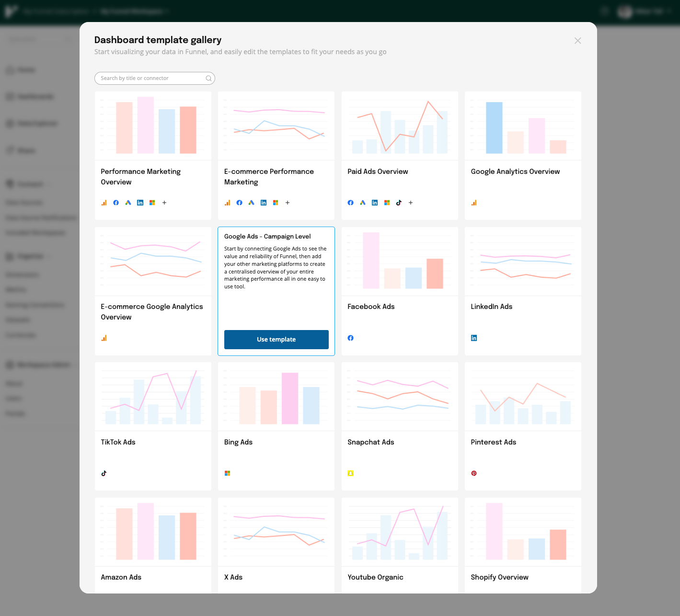This screenshot has height=616, width=680.
Task: Select the Microsoft Advertising icon on Bing Ads
Action: 227,473
